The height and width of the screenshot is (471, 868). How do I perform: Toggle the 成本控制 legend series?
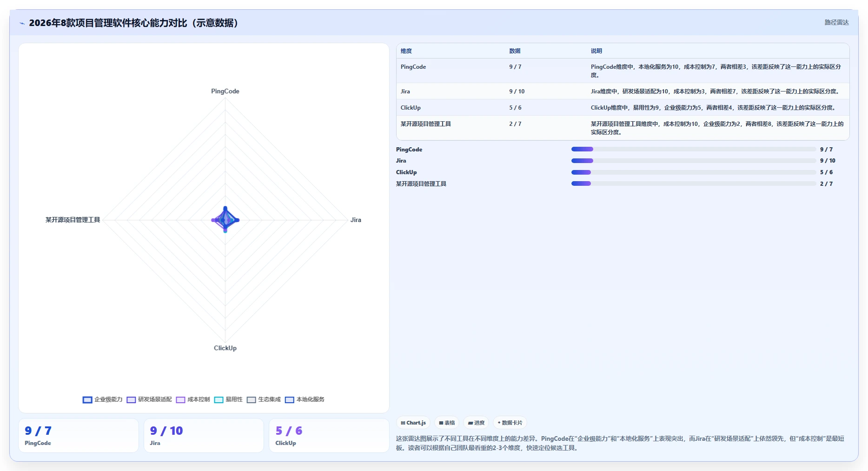[193, 399]
